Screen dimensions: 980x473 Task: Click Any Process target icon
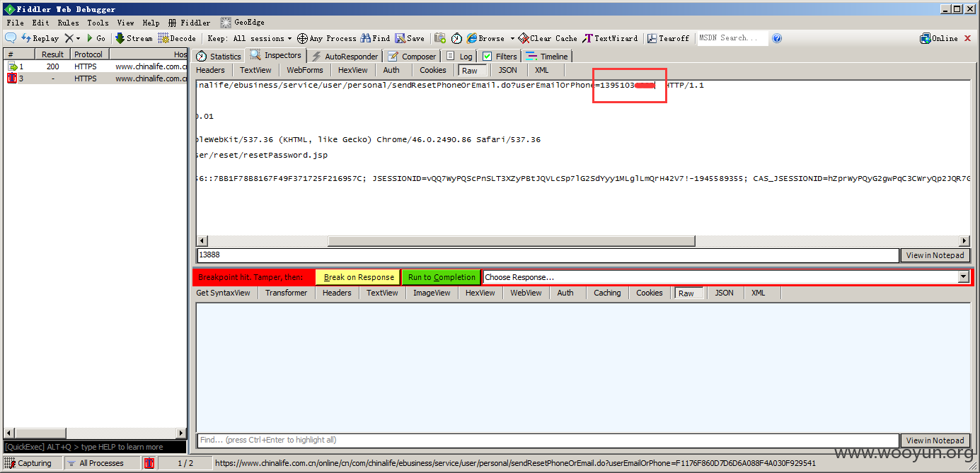(x=326, y=38)
